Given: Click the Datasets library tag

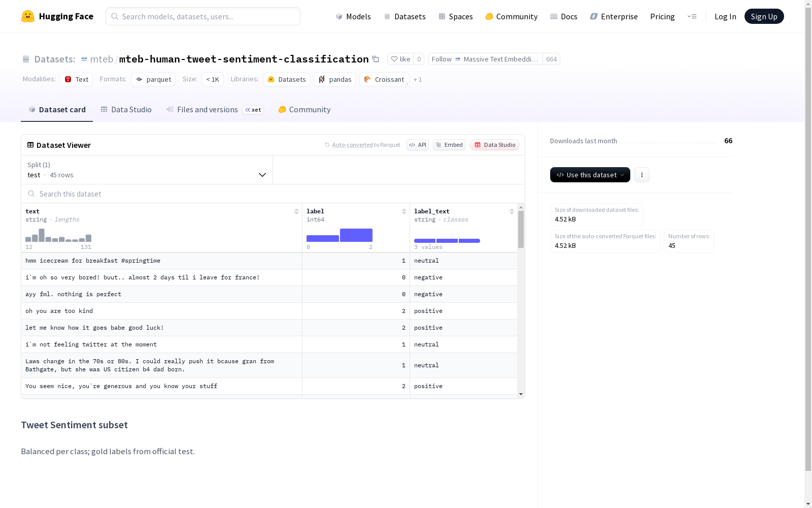Looking at the screenshot, I should click(287, 79).
